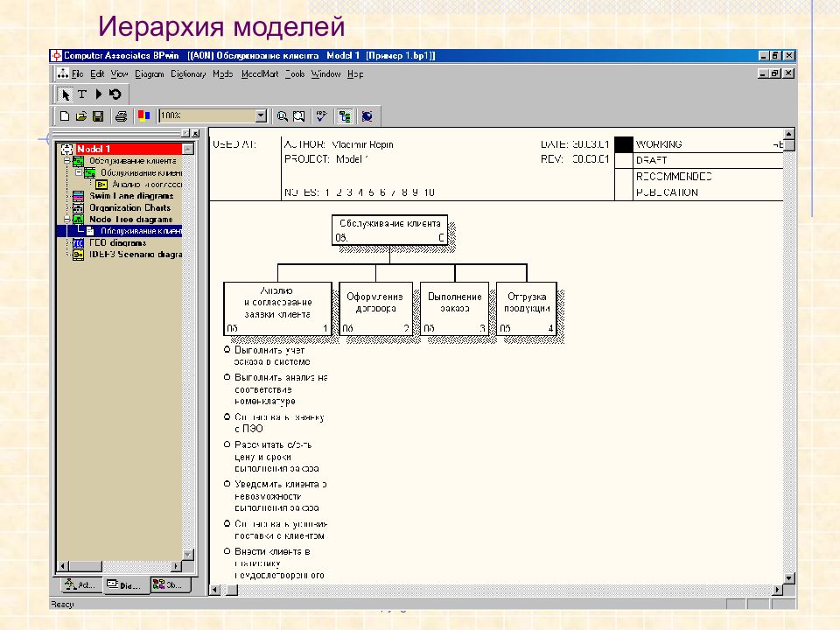Image resolution: width=840 pixels, height=630 pixels.
Task: Open the Dictionary menu
Action: (188, 73)
